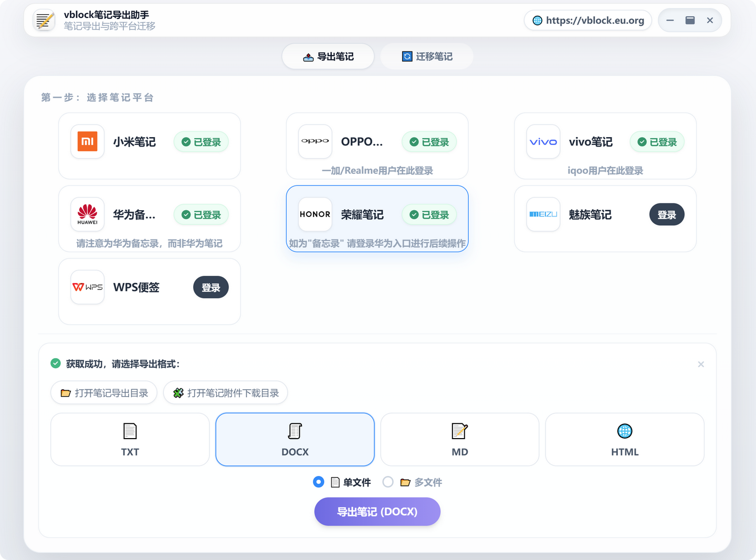Select the 多文件 radio button

[388, 482]
